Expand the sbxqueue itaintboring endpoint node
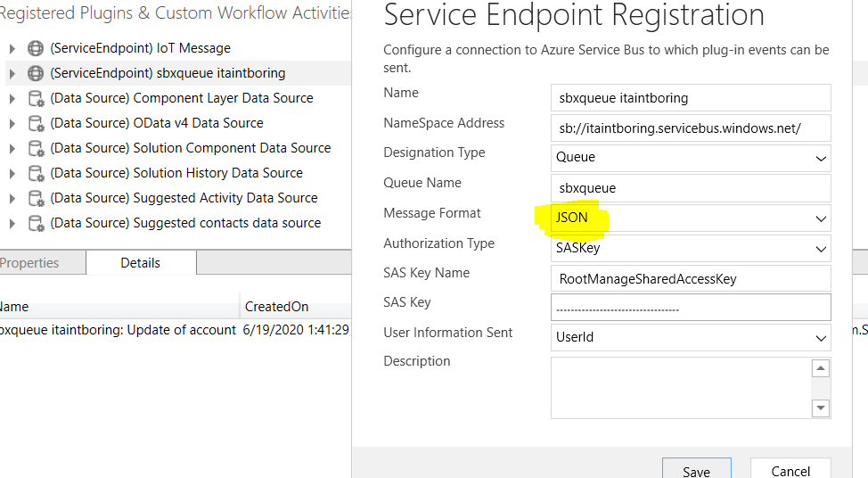Screen dimensions: 868x478 tap(12, 73)
